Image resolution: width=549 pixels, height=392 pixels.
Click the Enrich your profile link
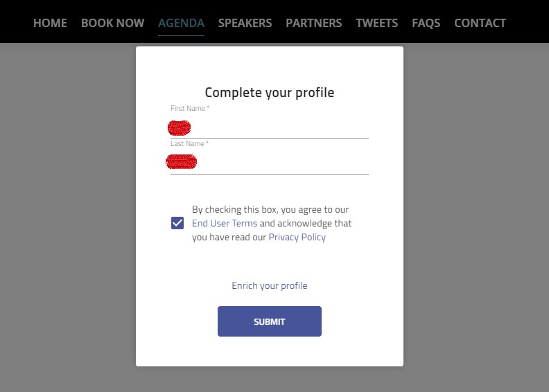click(x=269, y=285)
